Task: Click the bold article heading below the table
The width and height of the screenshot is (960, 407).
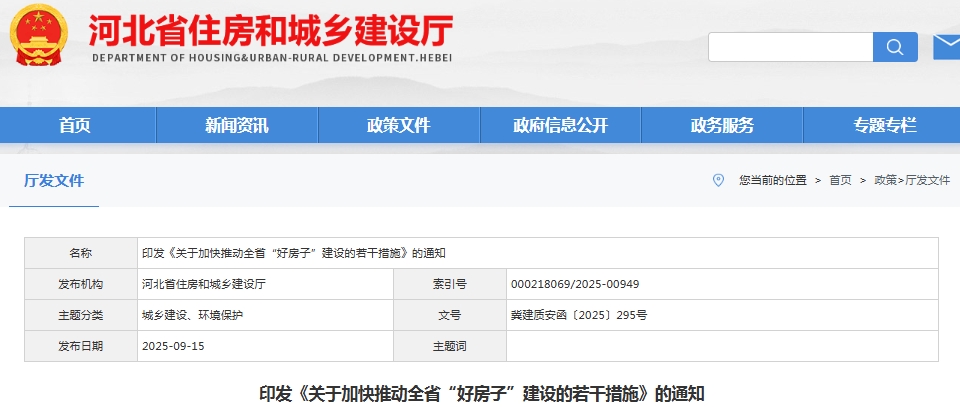Action: coord(481,393)
